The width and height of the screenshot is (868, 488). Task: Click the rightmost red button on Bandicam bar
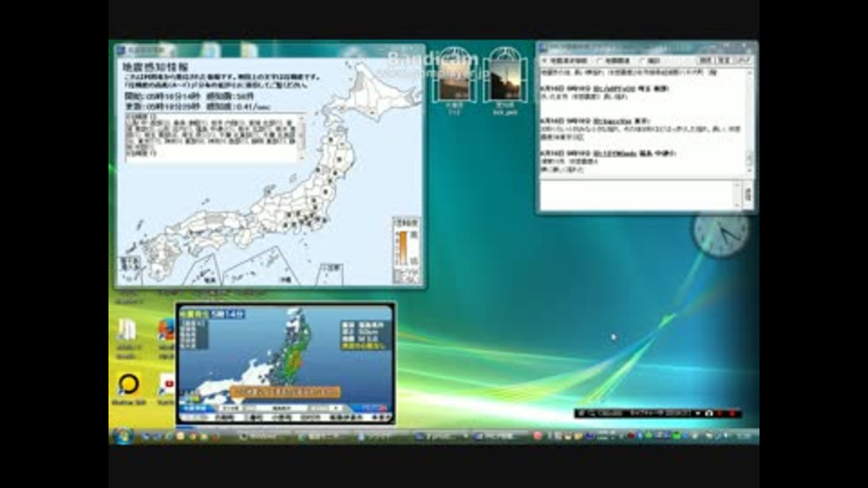pyautogui.click(x=732, y=413)
